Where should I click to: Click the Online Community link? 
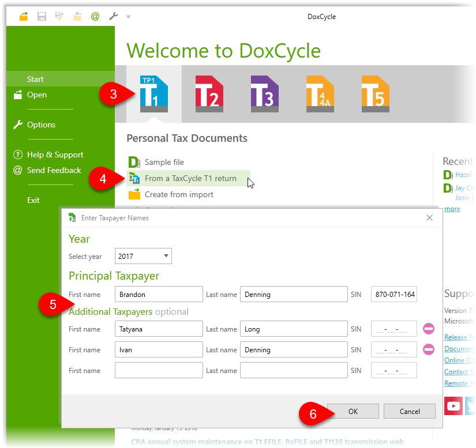[459, 360]
